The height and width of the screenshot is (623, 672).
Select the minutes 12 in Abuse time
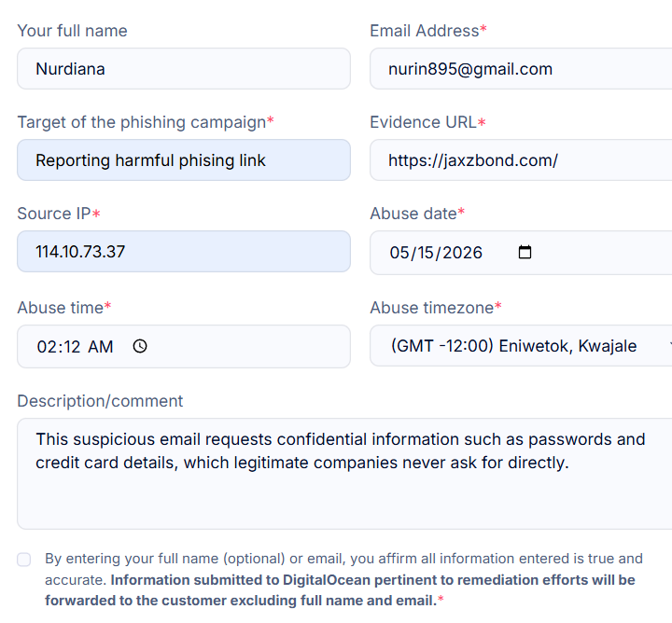(x=72, y=347)
